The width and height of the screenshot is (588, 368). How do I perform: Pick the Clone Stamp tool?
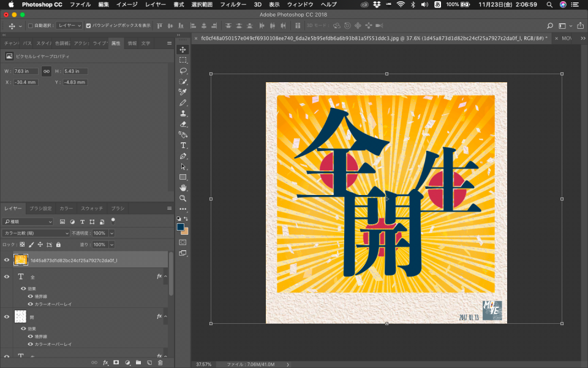(x=183, y=113)
